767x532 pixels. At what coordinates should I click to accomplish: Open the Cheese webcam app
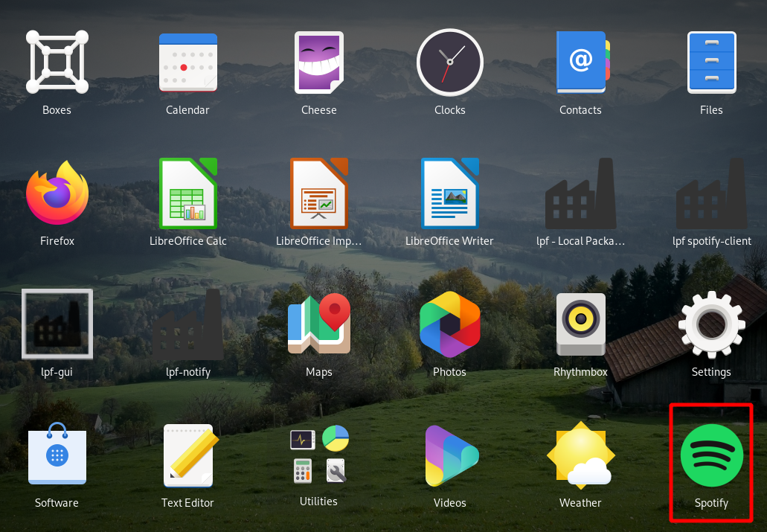pyautogui.click(x=319, y=63)
